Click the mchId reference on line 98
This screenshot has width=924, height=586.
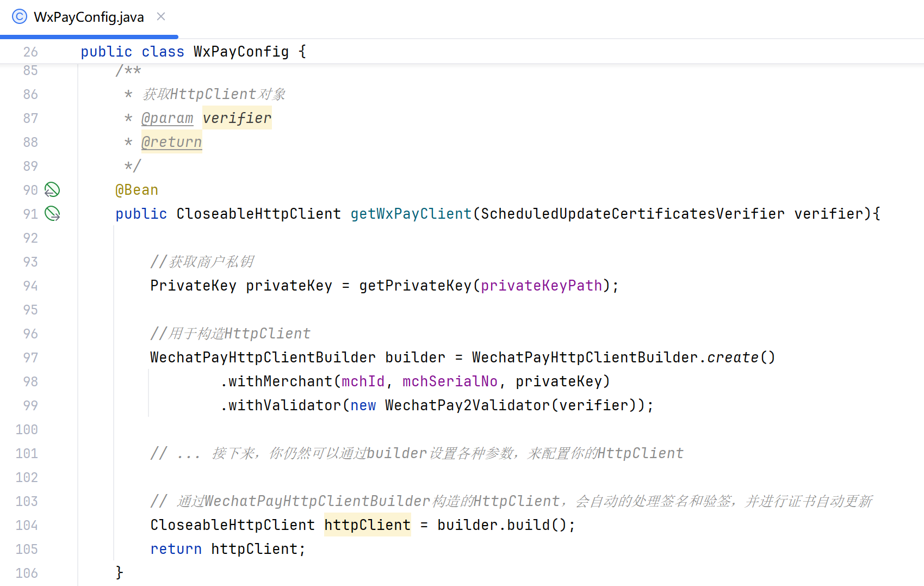point(363,381)
